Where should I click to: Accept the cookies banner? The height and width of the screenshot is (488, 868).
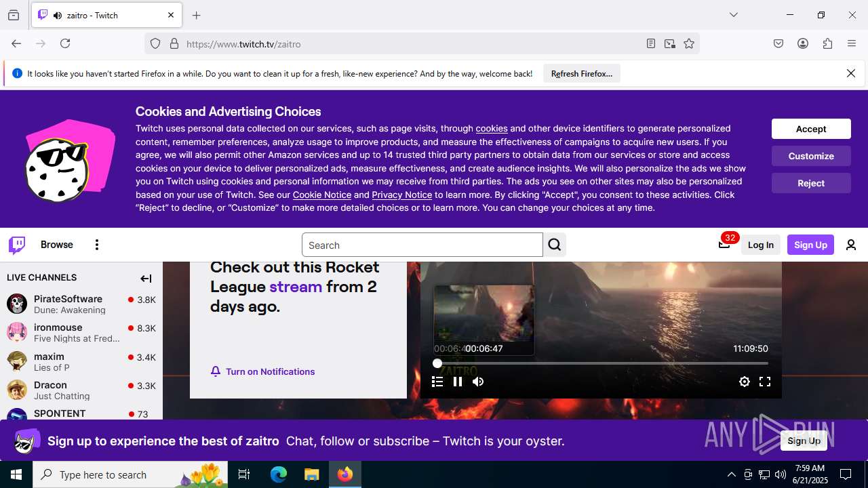[x=811, y=129]
